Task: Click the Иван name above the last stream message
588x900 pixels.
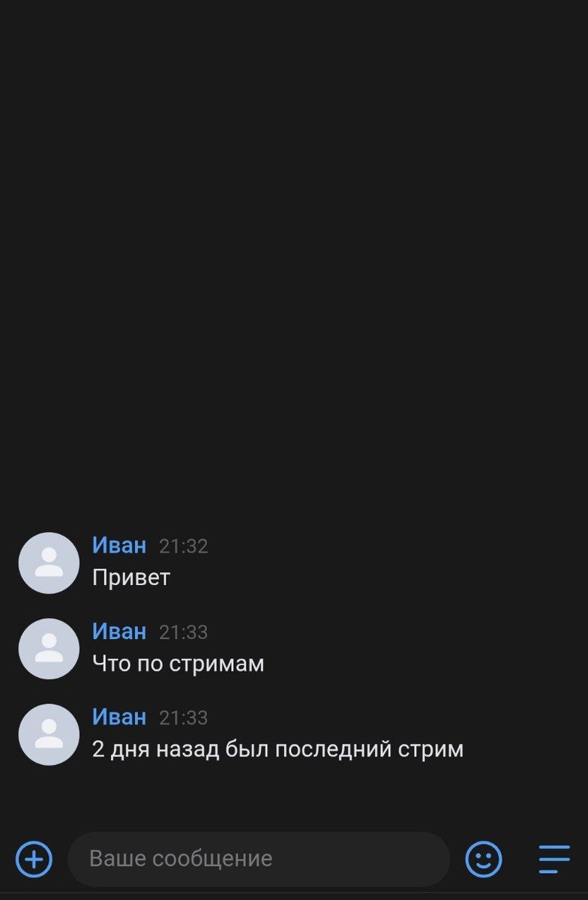Action: (x=119, y=717)
